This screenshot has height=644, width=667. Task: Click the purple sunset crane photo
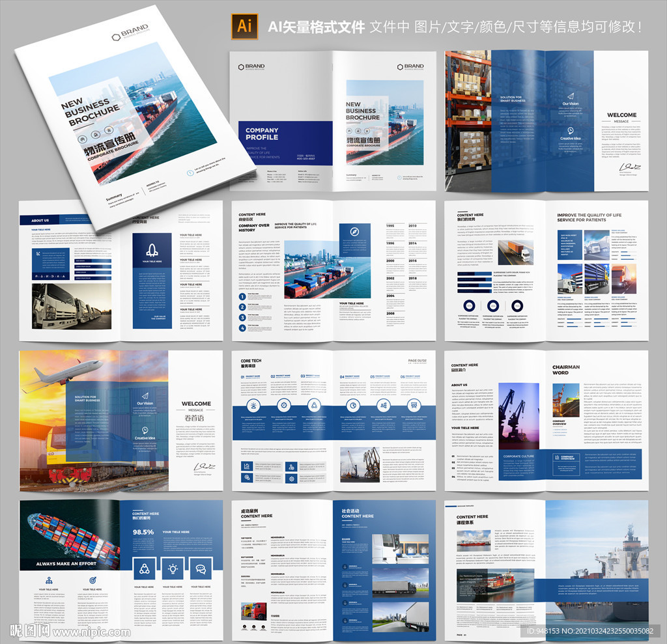point(518,415)
